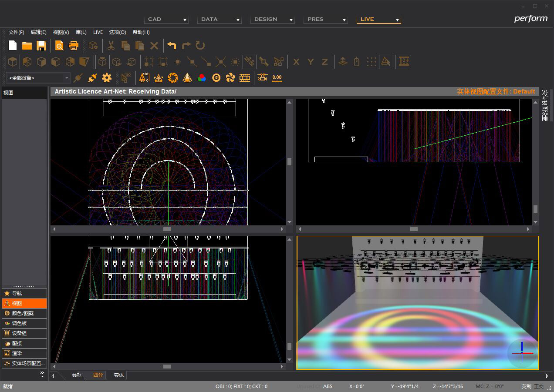Toggle the X axis constraint
The image size is (554, 392).
click(x=296, y=62)
